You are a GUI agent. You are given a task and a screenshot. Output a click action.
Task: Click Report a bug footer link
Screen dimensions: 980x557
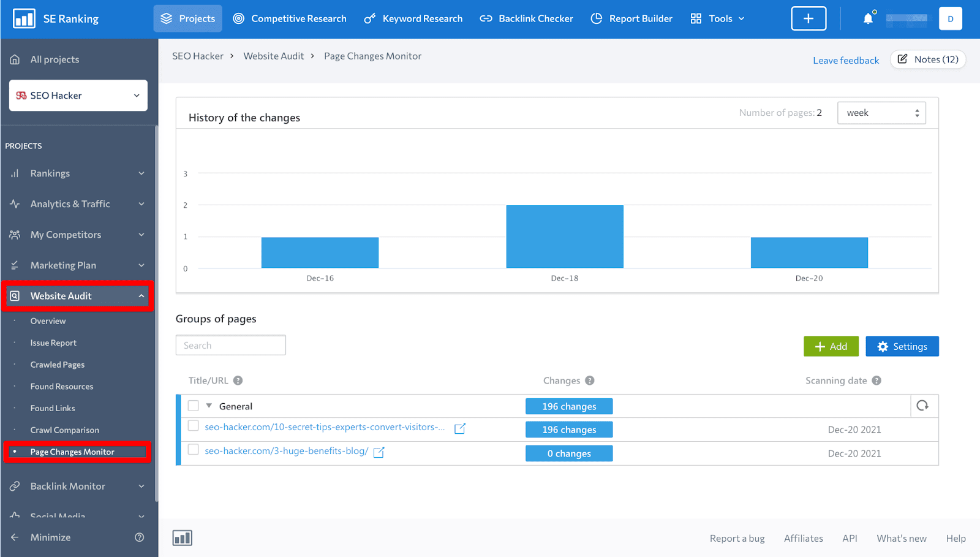737,538
